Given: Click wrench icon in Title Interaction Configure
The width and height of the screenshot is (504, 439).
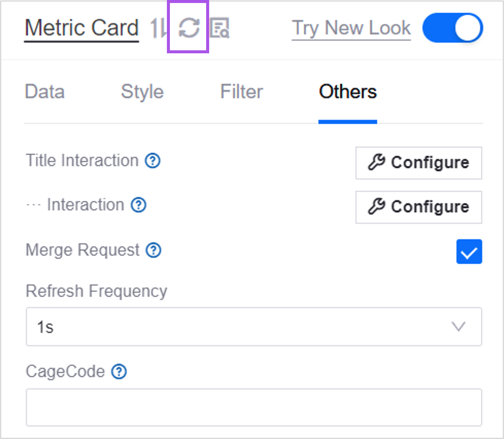Looking at the screenshot, I should (x=376, y=162).
